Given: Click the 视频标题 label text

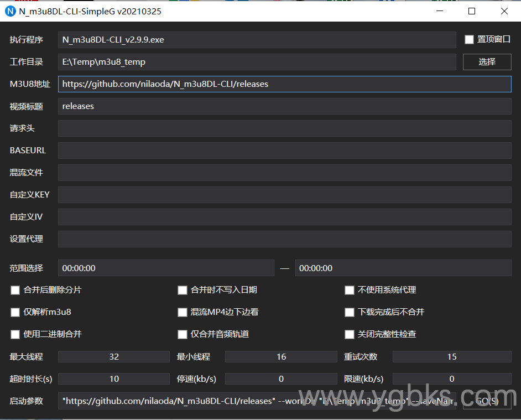Looking at the screenshot, I should (x=26, y=106).
